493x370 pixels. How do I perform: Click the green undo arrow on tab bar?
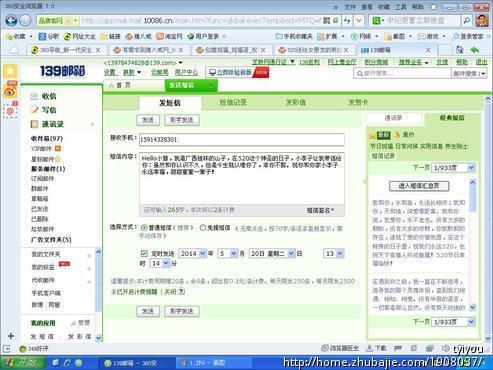(475, 50)
